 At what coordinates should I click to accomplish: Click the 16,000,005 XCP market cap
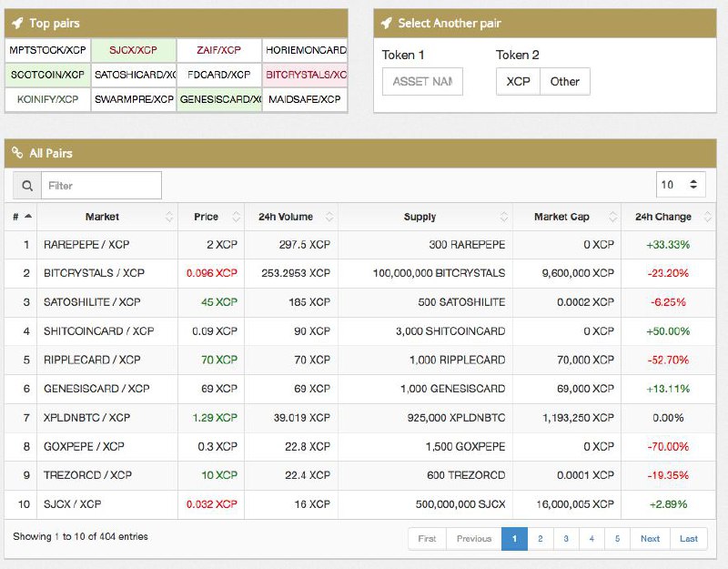coord(575,504)
